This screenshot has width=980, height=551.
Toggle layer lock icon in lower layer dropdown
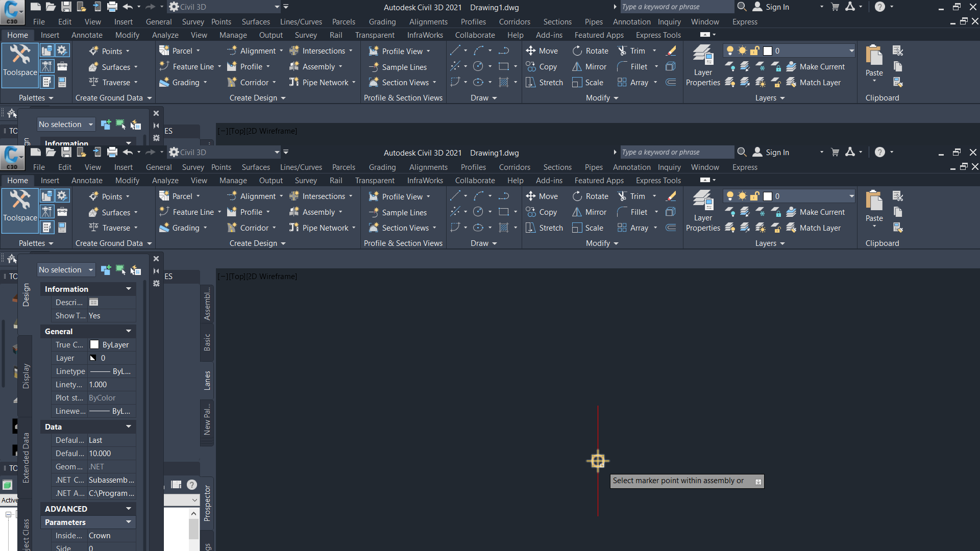pos(755,196)
